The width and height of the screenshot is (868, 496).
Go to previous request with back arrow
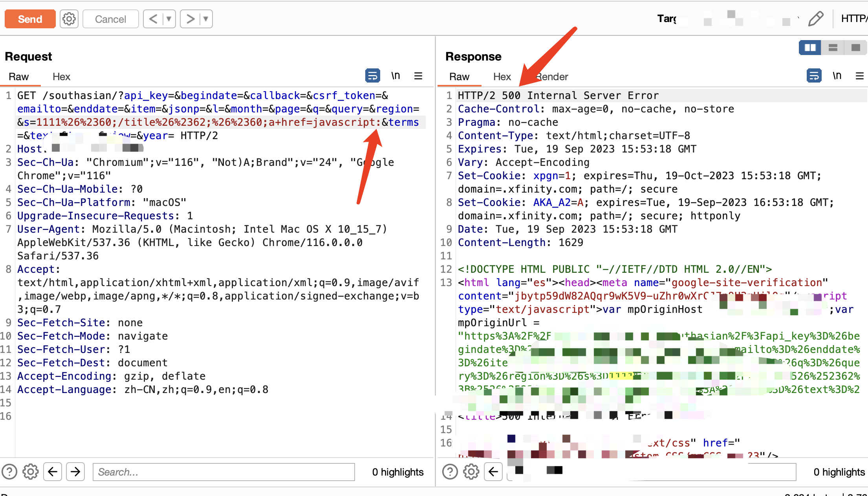154,19
